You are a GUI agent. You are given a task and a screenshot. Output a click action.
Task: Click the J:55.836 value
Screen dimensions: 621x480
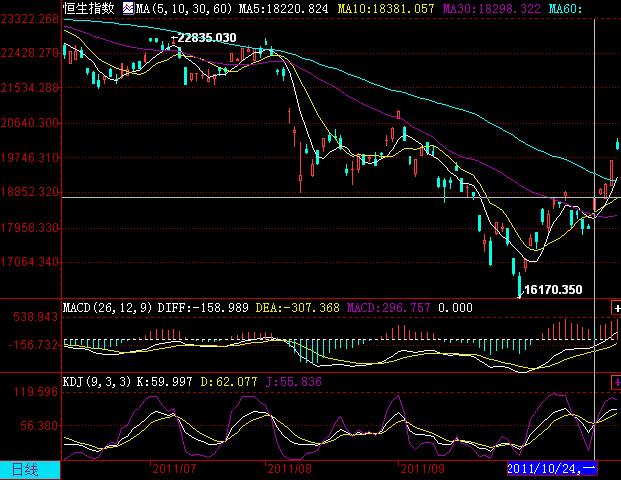coord(293,382)
